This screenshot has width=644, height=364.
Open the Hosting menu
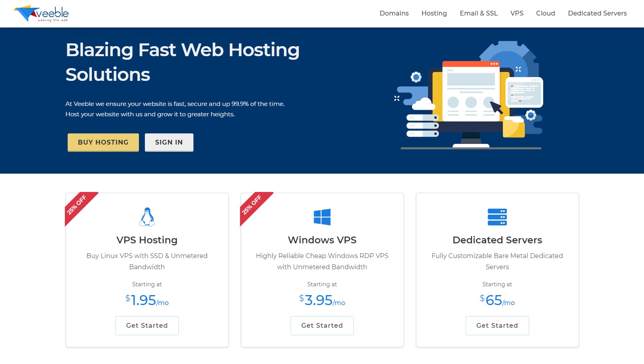[x=434, y=13]
